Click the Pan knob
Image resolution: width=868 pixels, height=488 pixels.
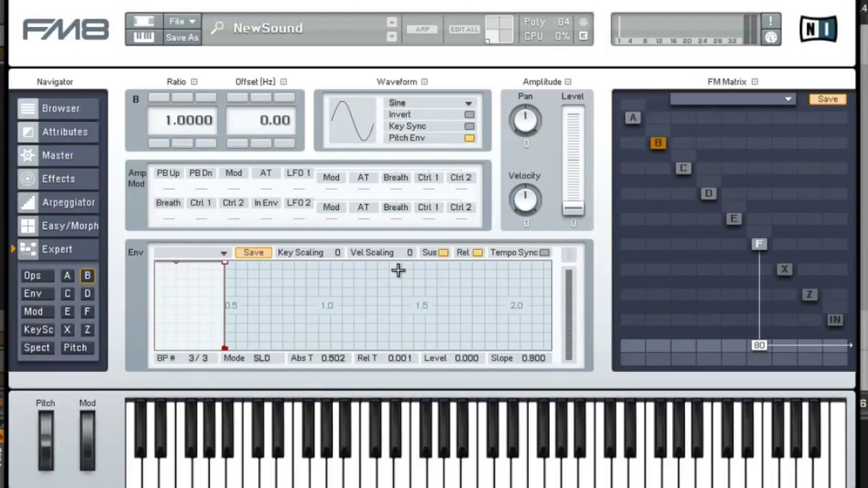tap(526, 121)
